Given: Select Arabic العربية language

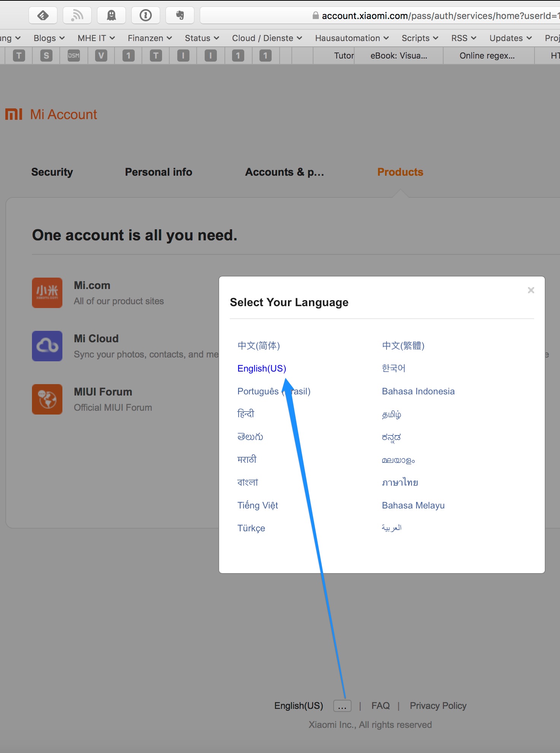Looking at the screenshot, I should point(392,528).
